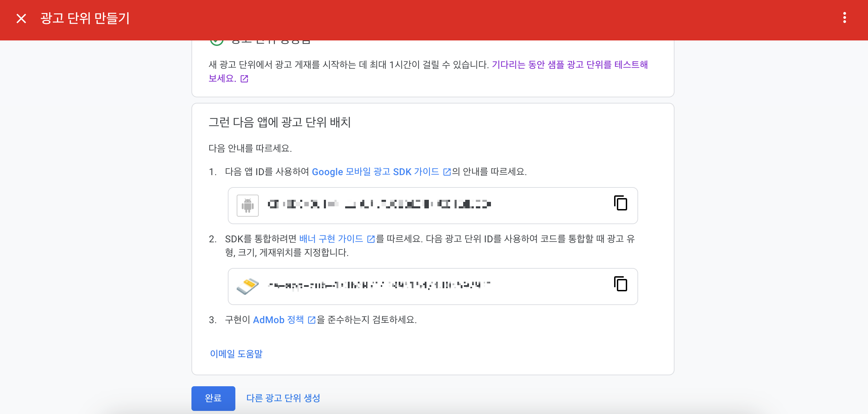
Task: Open the AdMob 정책 link
Action: click(x=278, y=320)
